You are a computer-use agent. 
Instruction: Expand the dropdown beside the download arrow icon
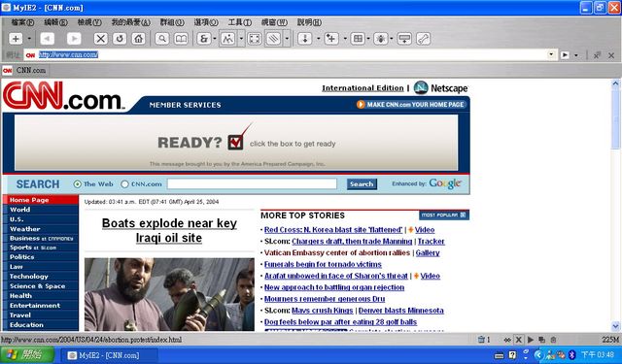[318, 39]
